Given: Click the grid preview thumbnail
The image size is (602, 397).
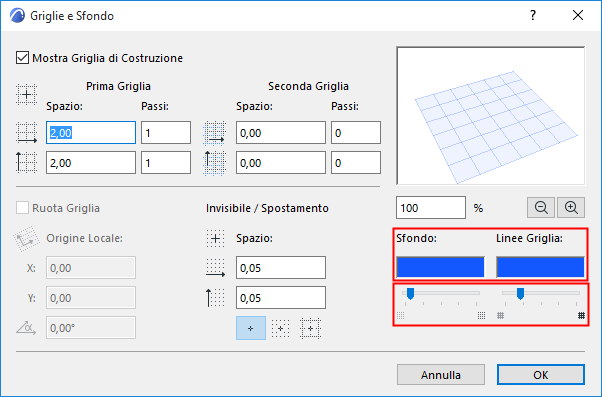Looking at the screenshot, I should coord(491,116).
